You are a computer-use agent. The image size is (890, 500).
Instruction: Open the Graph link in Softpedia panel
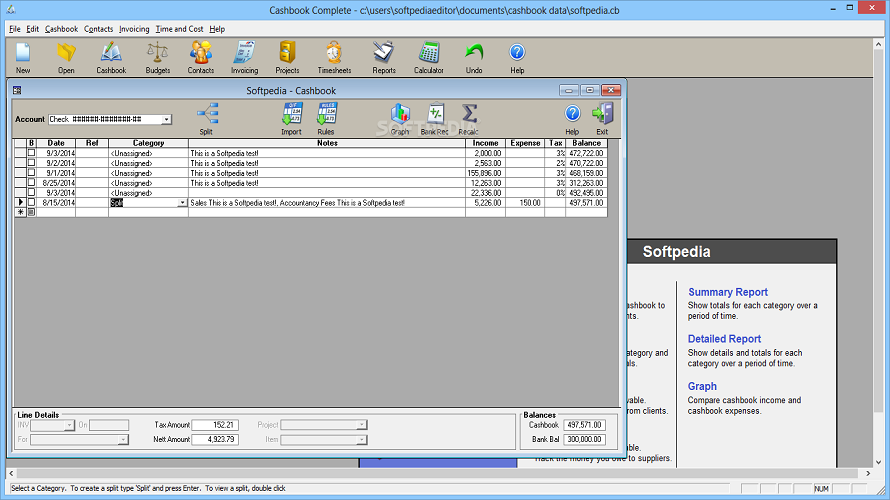702,386
